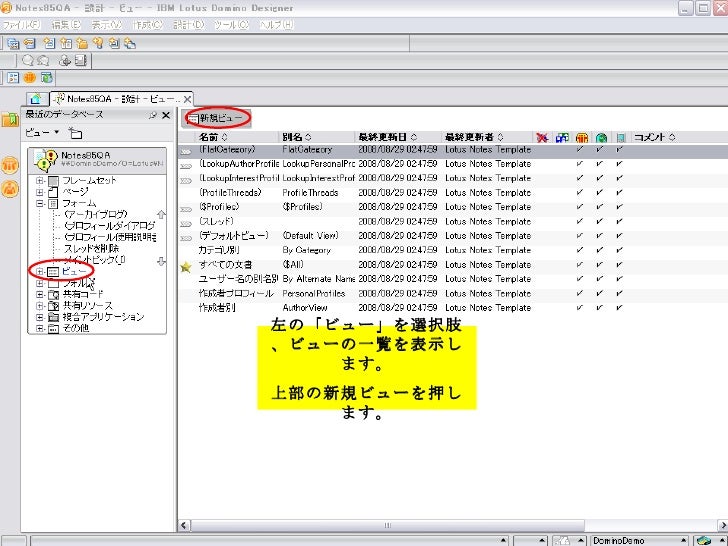The image size is (728, 546).
Task: Select the (デフォルトビュー) view row
Action: coord(453,236)
